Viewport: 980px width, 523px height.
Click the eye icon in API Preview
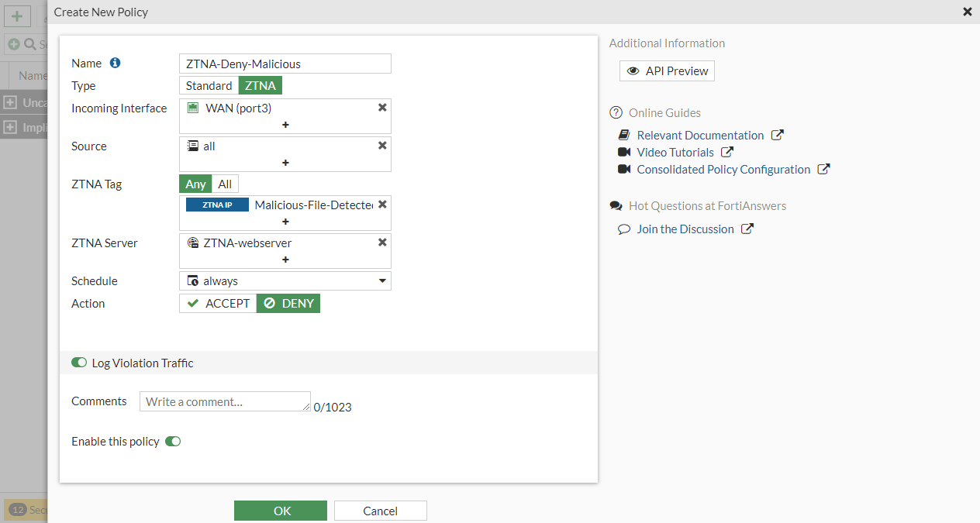click(633, 71)
